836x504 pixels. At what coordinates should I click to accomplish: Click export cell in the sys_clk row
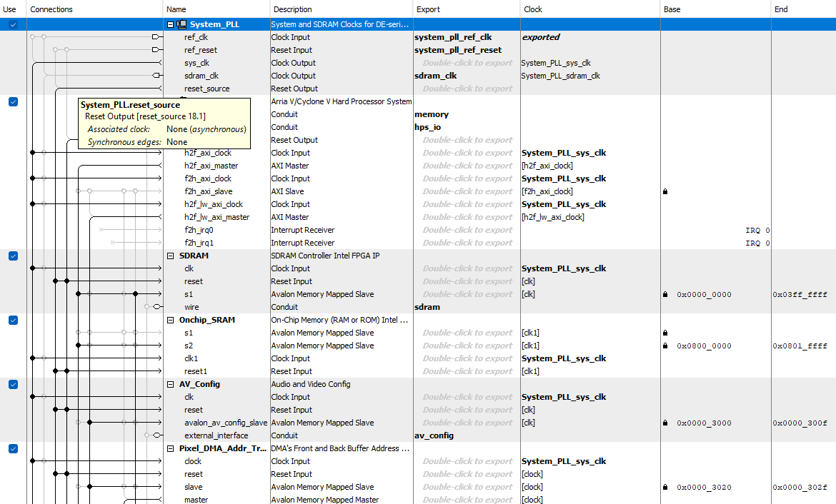pos(467,63)
